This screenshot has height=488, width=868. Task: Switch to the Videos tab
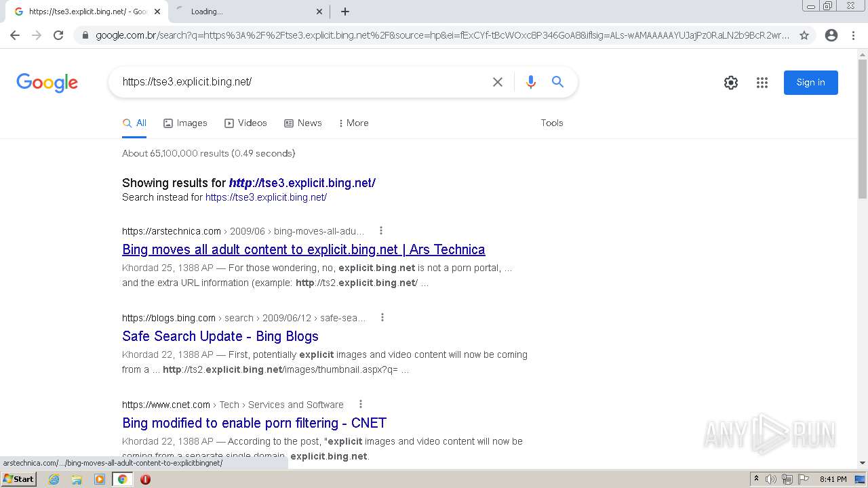(x=245, y=123)
